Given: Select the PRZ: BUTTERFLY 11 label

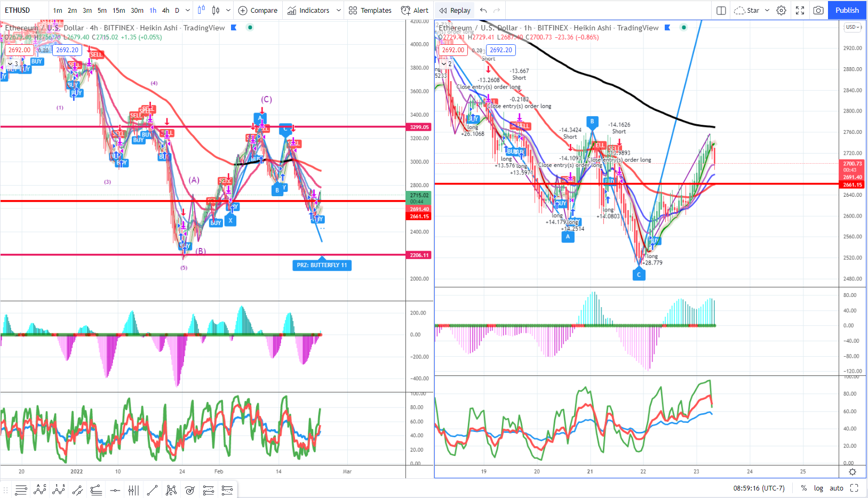Looking at the screenshot, I should [x=322, y=265].
